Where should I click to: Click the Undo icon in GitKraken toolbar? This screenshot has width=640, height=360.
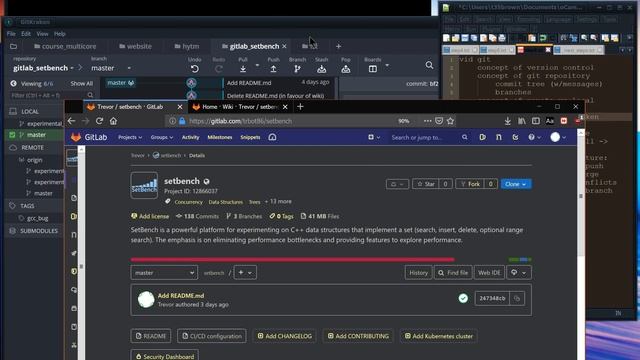195,69
